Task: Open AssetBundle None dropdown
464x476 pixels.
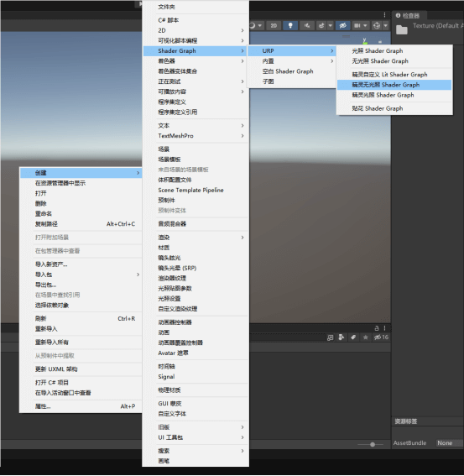Action: (x=450, y=443)
